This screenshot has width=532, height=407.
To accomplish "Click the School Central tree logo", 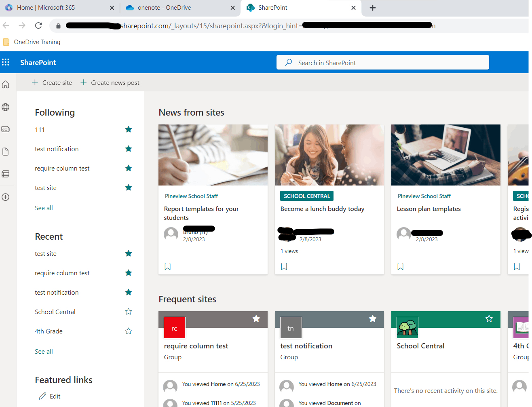I will point(407,328).
